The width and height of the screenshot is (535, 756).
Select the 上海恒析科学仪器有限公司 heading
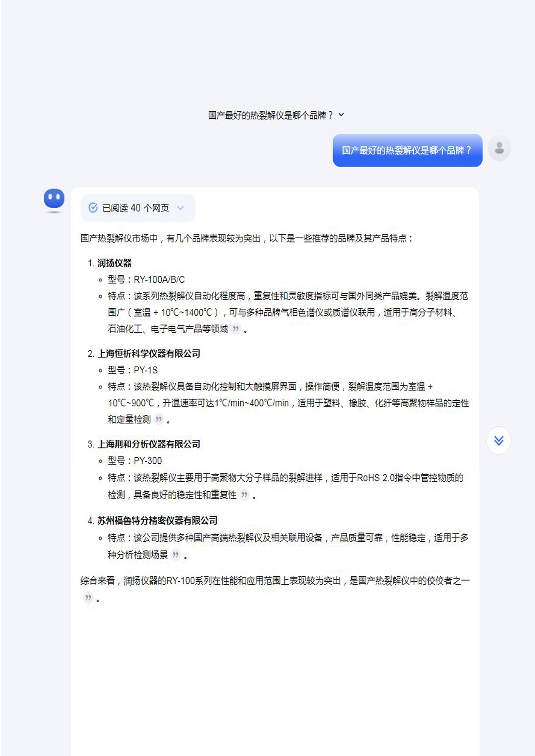pyautogui.click(x=149, y=354)
